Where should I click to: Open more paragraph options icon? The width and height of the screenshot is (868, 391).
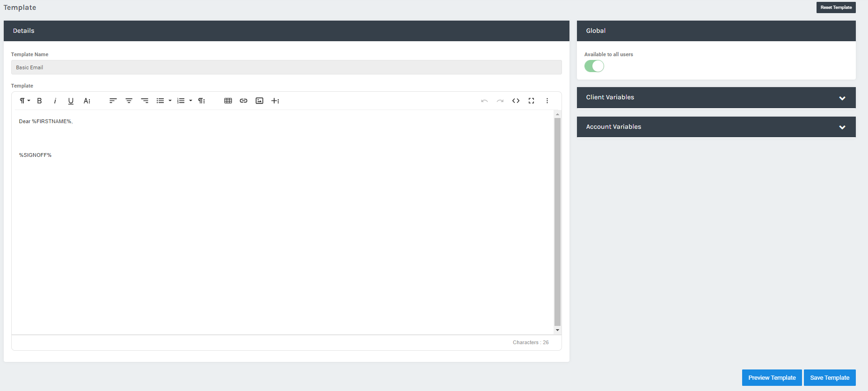click(x=201, y=101)
